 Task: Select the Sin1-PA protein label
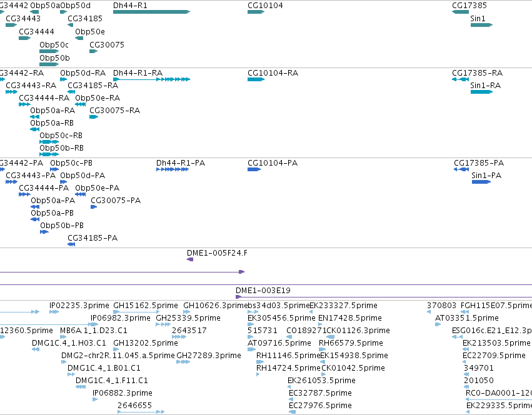click(x=486, y=176)
